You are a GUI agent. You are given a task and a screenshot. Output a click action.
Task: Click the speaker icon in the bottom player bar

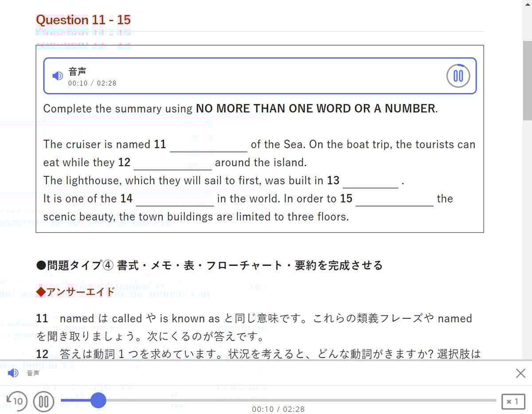click(13, 373)
